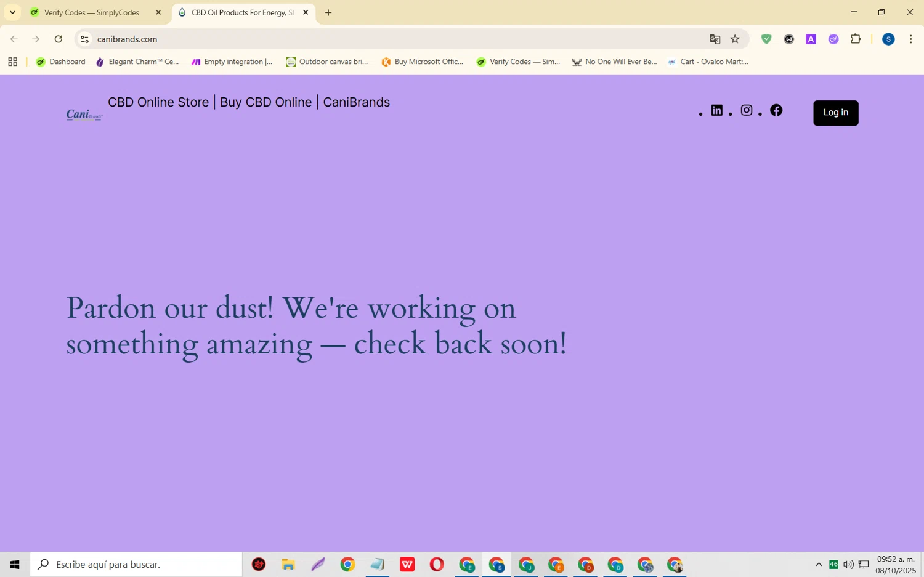Click the address bar showing canibrands.com
Image resolution: width=924 pixels, height=577 pixels.
(x=394, y=39)
